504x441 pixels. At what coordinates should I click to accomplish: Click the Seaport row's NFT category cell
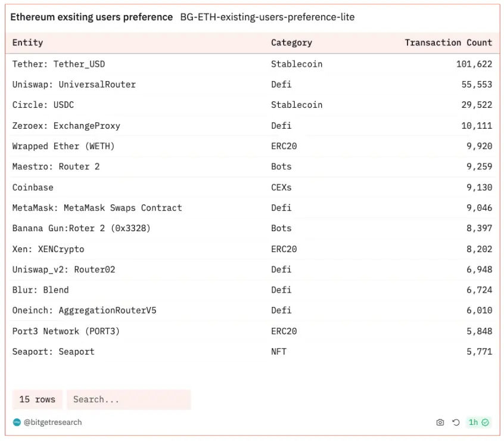278,352
